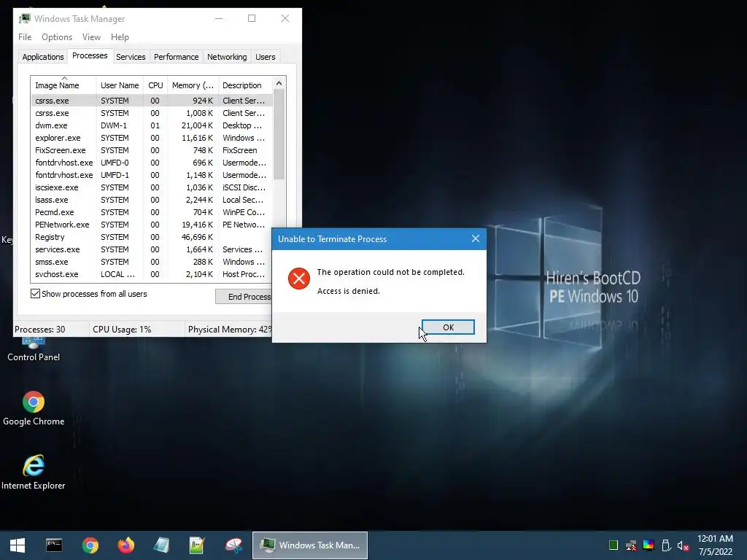Open the taskbar clock showing 12:01 AM

[715, 545]
